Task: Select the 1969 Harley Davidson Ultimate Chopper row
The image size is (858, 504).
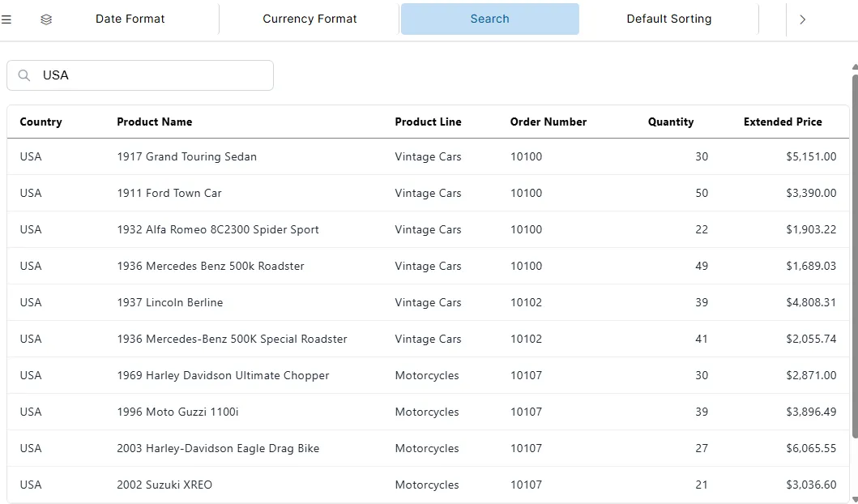Action: 324,375
